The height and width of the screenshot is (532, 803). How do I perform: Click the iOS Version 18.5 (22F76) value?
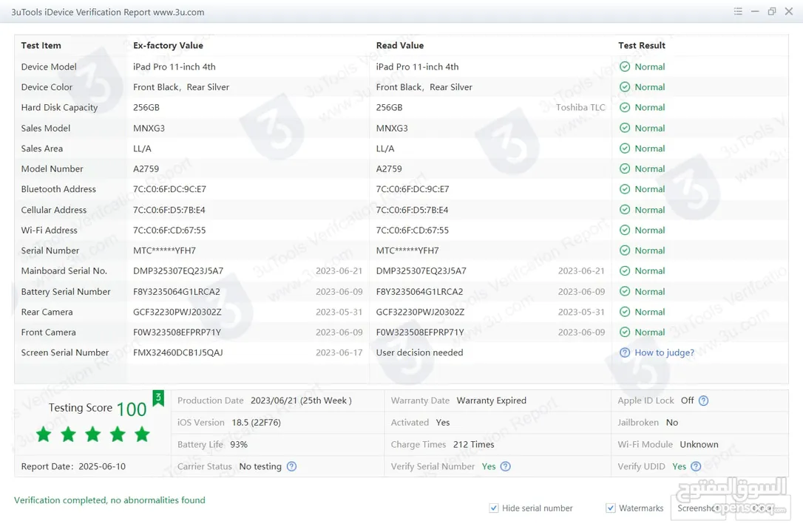(256, 423)
